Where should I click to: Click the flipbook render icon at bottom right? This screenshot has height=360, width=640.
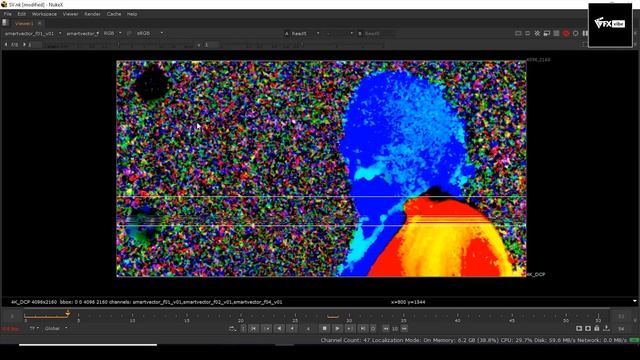coord(579,329)
